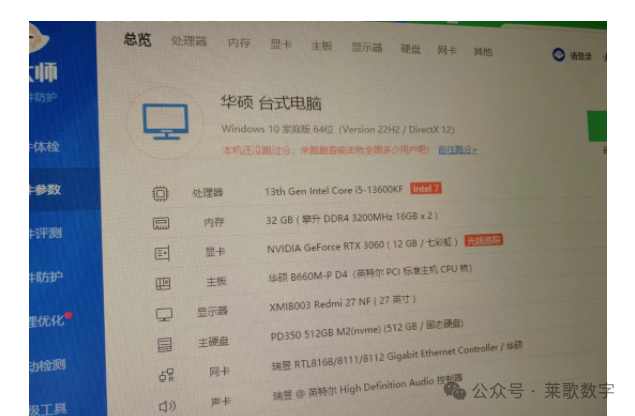Screen dimensions: 635x416
Task: Click the green button at right edge
Action: click(597, 126)
